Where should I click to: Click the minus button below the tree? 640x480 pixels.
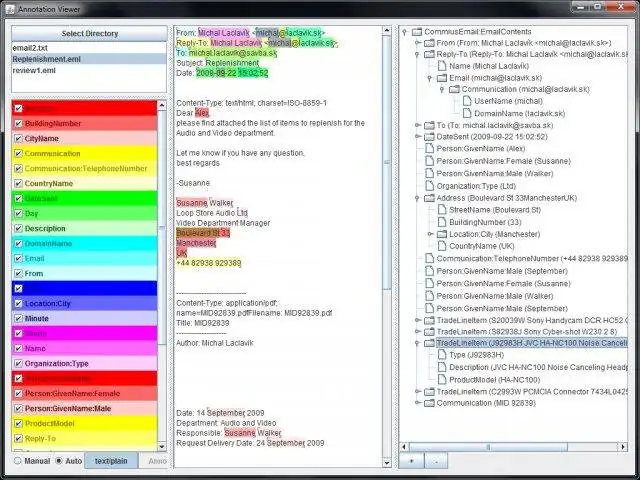436,461
